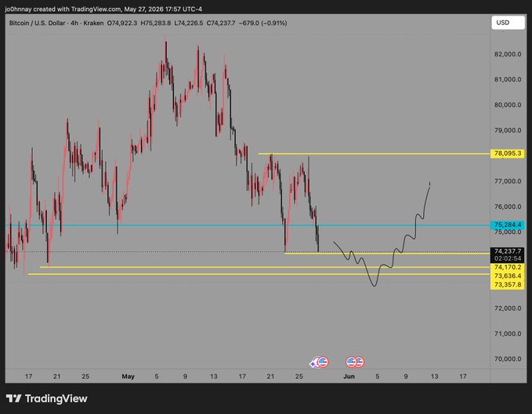This screenshot has height=414, width=532.
Task: Select the yellow 74,170.2 price label
Action: [x=507, y=268]
